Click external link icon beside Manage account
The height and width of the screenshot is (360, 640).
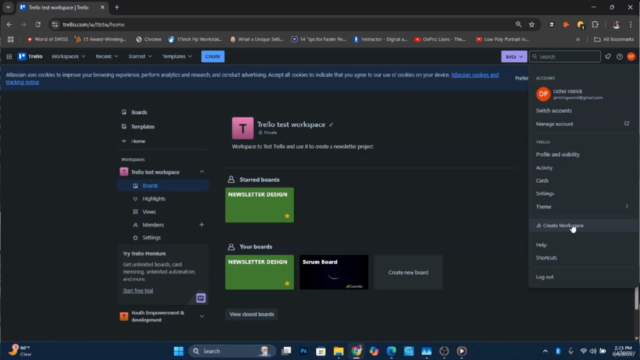tap(627, 124)
